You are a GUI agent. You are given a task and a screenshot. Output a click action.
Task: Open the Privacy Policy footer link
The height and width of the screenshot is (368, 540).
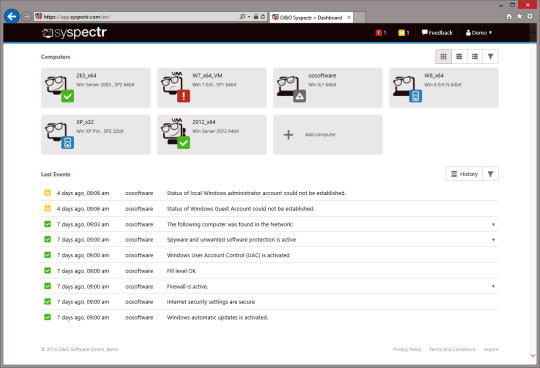407,349
